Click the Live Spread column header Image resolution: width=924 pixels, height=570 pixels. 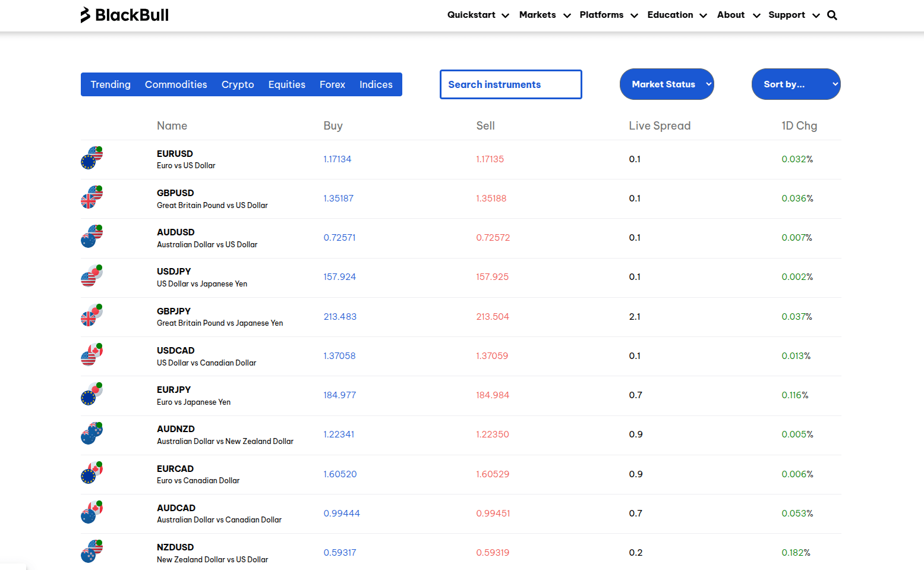tap(660, 125)
